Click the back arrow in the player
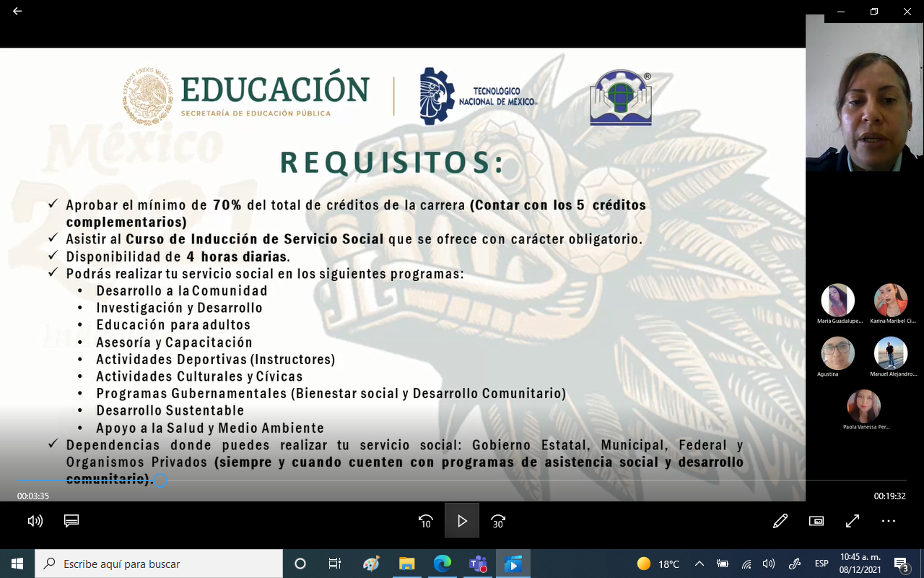Image resolution: width=924 pixels, height=578 pixels. click(17, 12)
